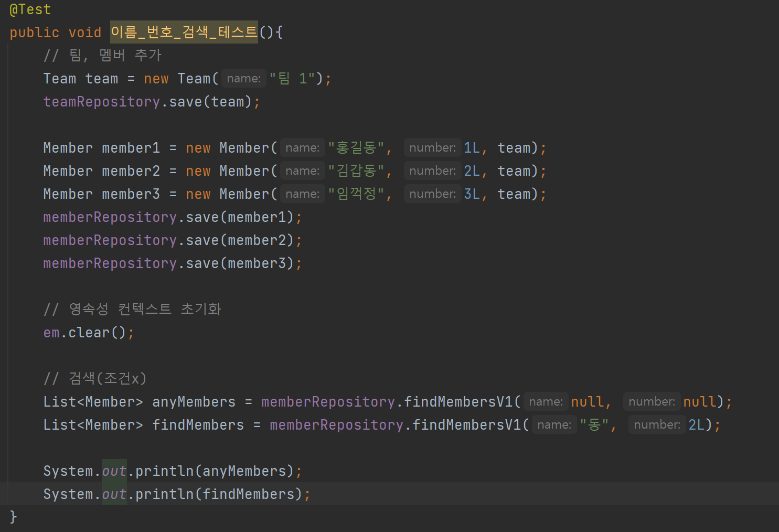
Task: Click teamRepository in the save(team) line
Action: [101, 102]
